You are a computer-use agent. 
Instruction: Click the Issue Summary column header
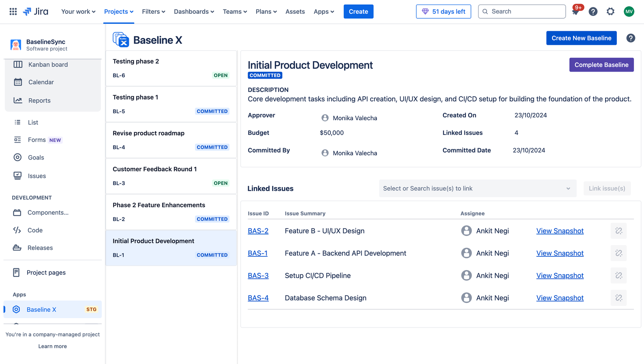pos(305,213)
